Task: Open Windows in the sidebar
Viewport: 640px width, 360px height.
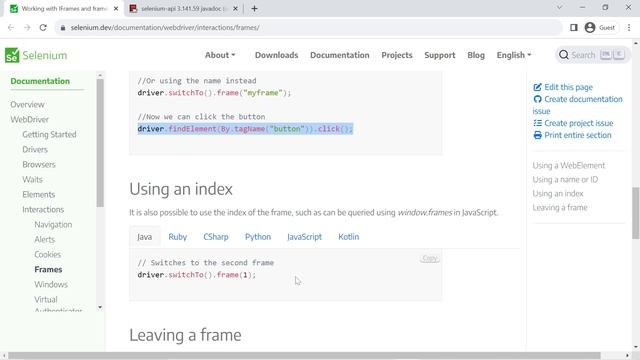Action: pos(51,284)
